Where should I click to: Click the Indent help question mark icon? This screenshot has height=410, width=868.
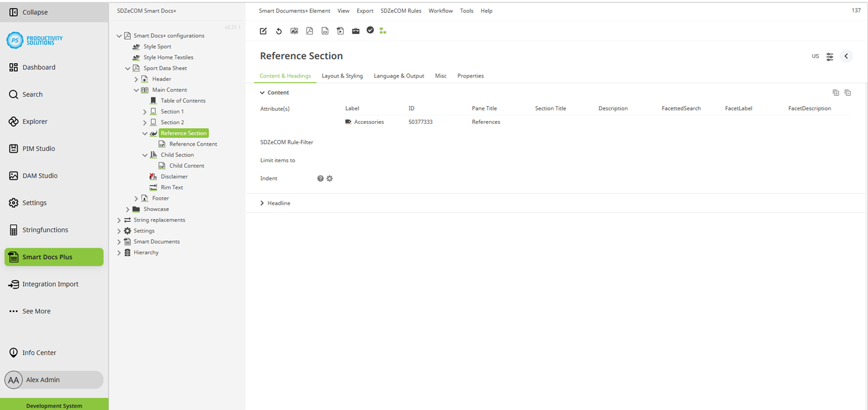coord(320,178)
